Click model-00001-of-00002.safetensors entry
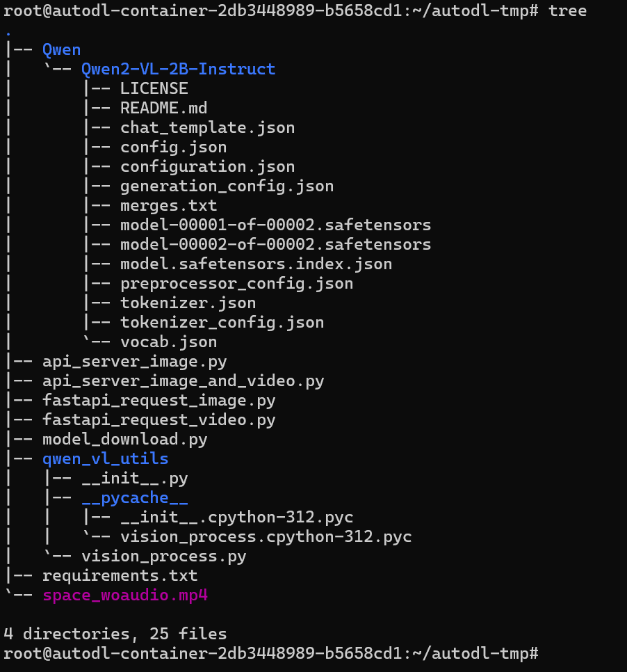This screenshot has width=627, height=672. (275, 225)
